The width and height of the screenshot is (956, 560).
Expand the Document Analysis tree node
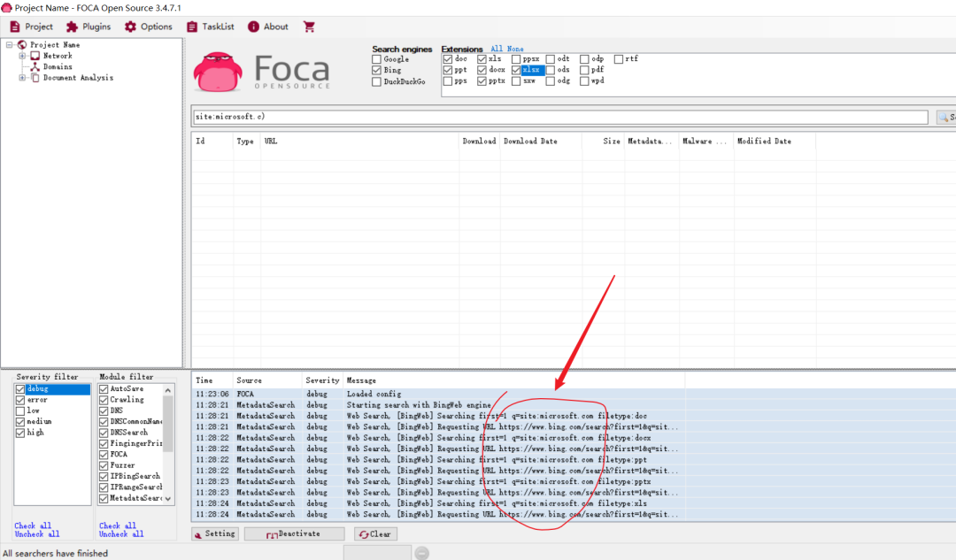coord(22,77)
